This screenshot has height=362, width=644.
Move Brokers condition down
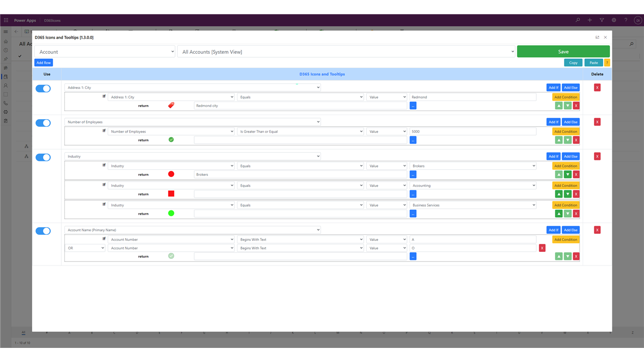(x=568, y=174)
